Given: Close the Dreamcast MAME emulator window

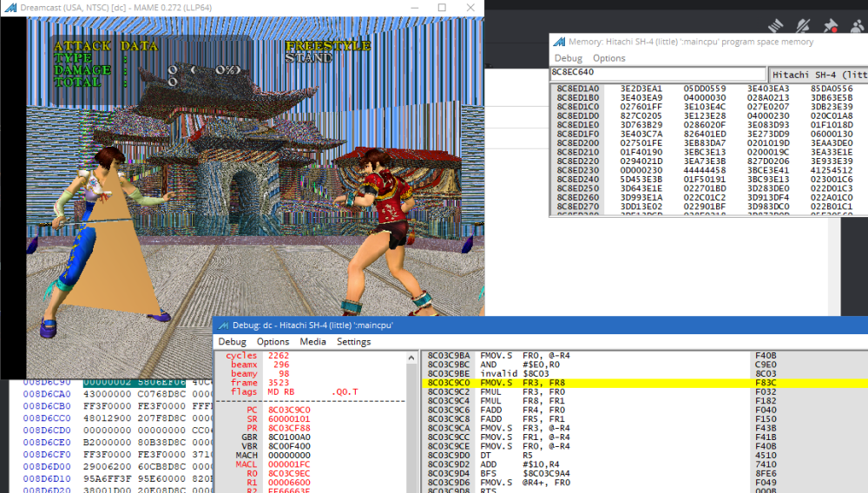Looking at the screenshot, I should (471, 8).
